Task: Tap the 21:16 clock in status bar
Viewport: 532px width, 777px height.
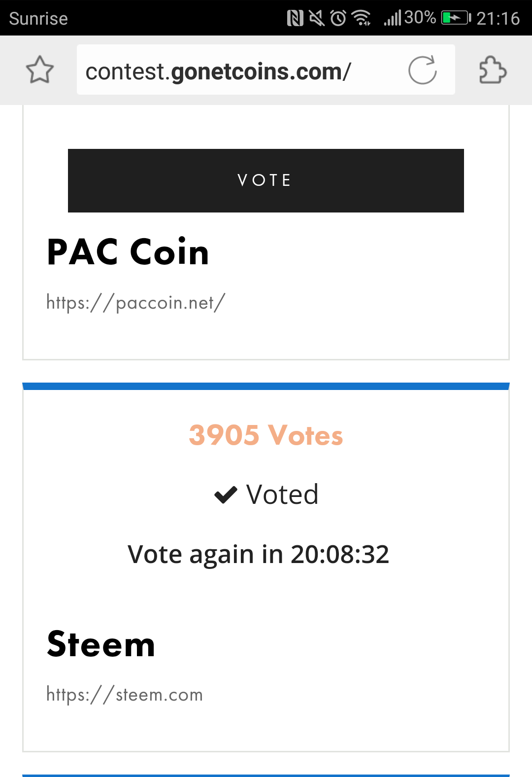Action: [498, 19]
